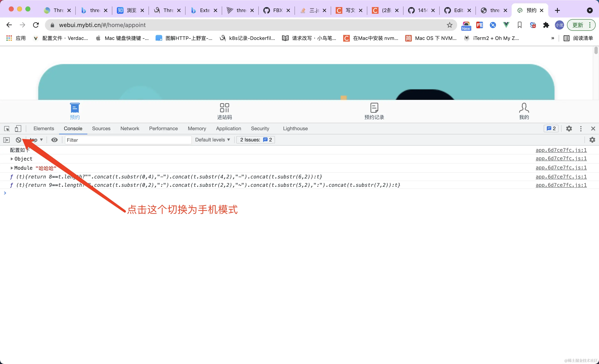The image size is (599, 364).
Task: Open the Default levels dropdown
Action: 212,140
